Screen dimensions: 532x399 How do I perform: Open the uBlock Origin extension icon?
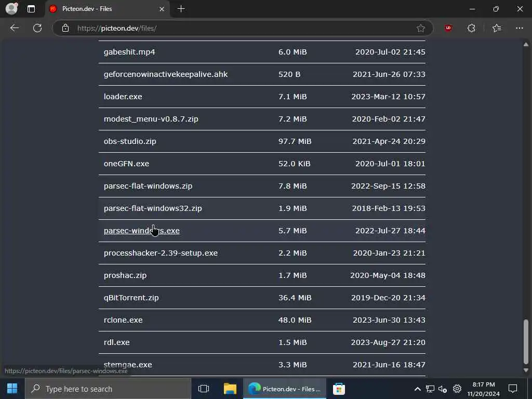pyautogui.click(x=448, y=28)
